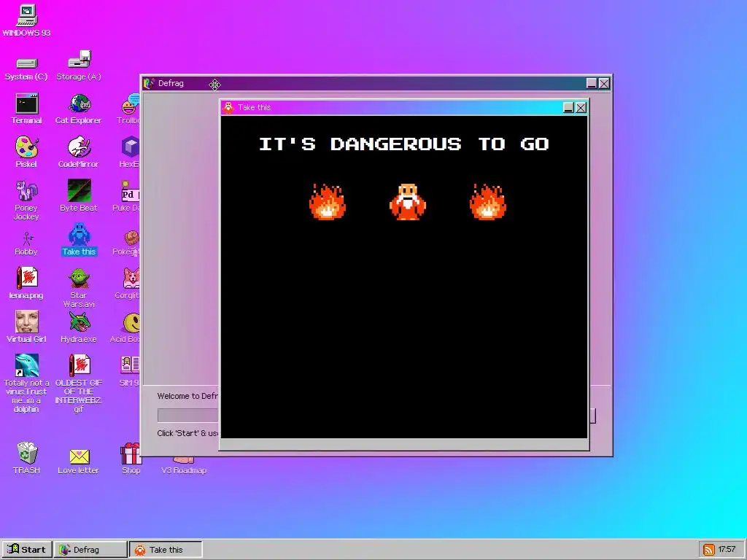Close the Defrag window
Image resolution: width=747 pixels, height=560 pixels.
pos(604,83)
